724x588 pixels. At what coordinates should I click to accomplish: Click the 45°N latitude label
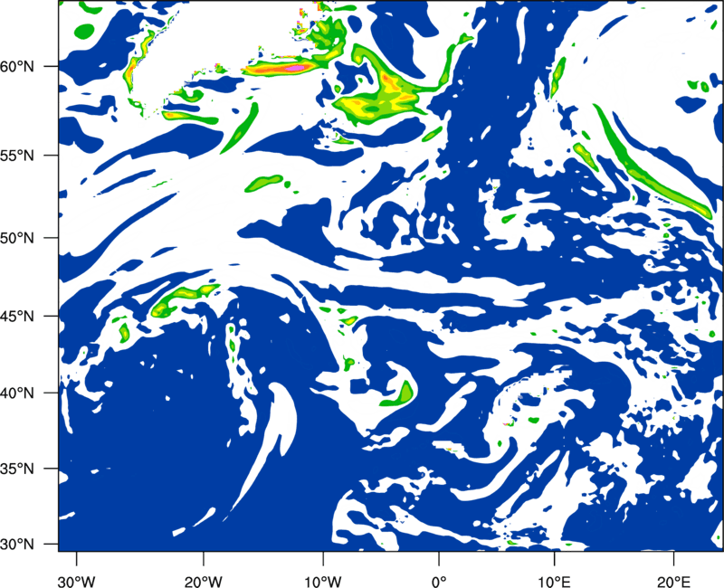pos(17,317)
